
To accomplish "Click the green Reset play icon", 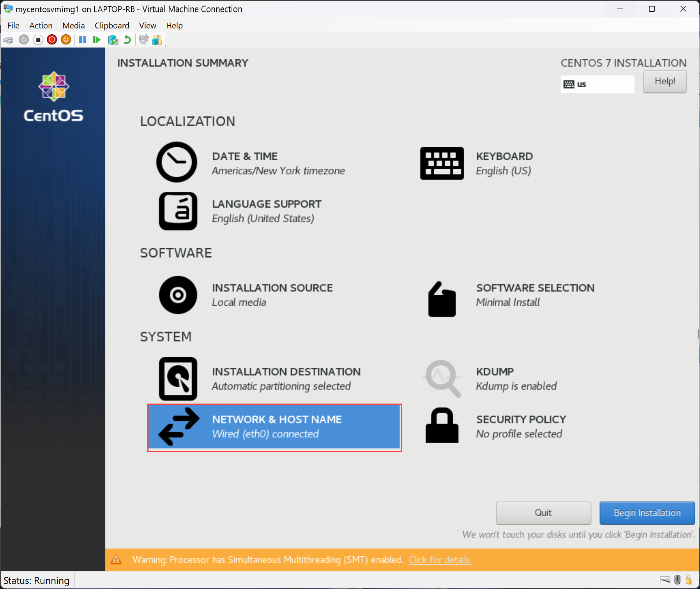I will (x=97, y=40).
